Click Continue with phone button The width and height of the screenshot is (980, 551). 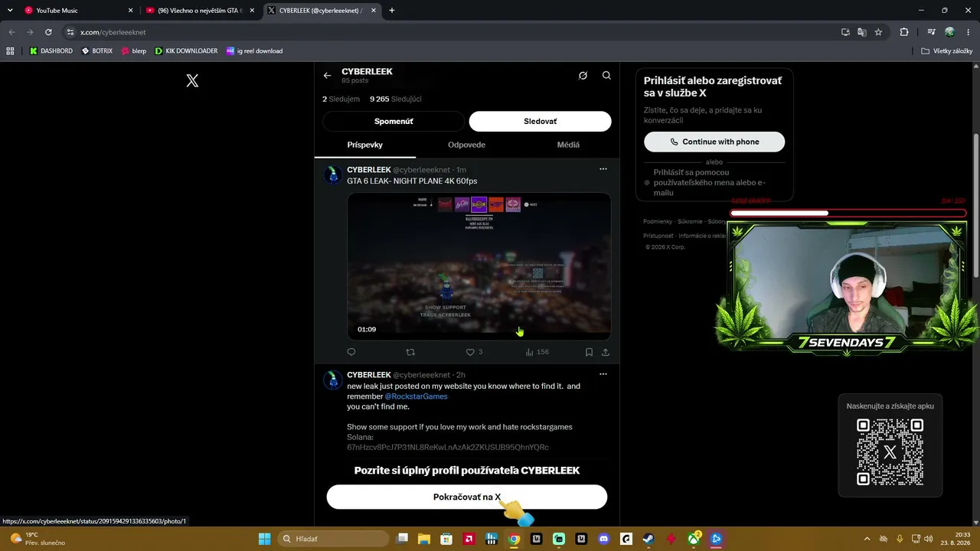tap(714, 142)
